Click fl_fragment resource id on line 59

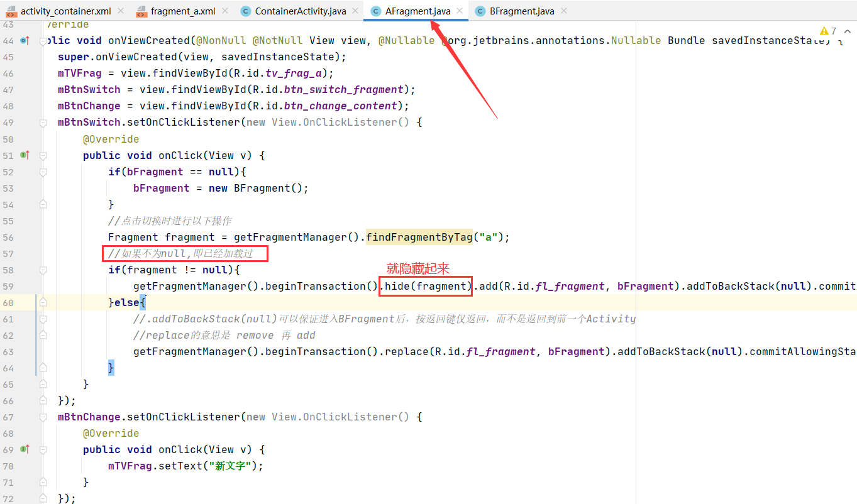pos(570,286)
